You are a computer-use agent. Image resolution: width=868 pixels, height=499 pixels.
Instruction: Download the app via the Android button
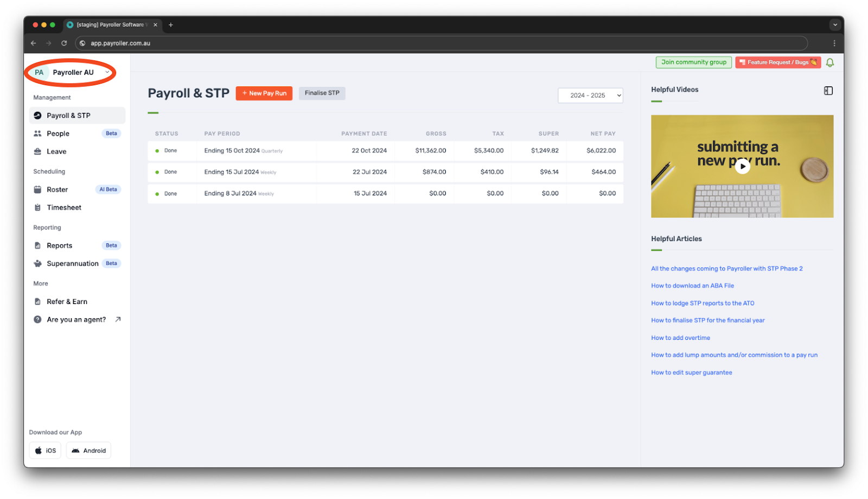click(x=88, y=450)
